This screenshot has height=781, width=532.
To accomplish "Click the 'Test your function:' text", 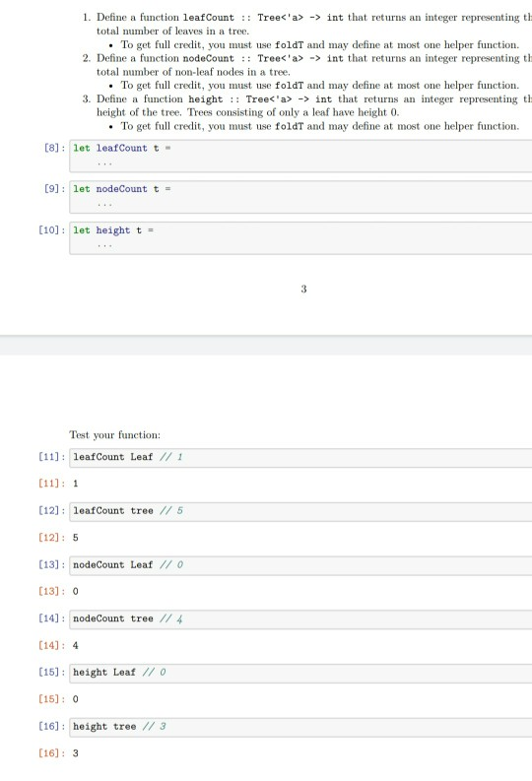I will 115,435.
